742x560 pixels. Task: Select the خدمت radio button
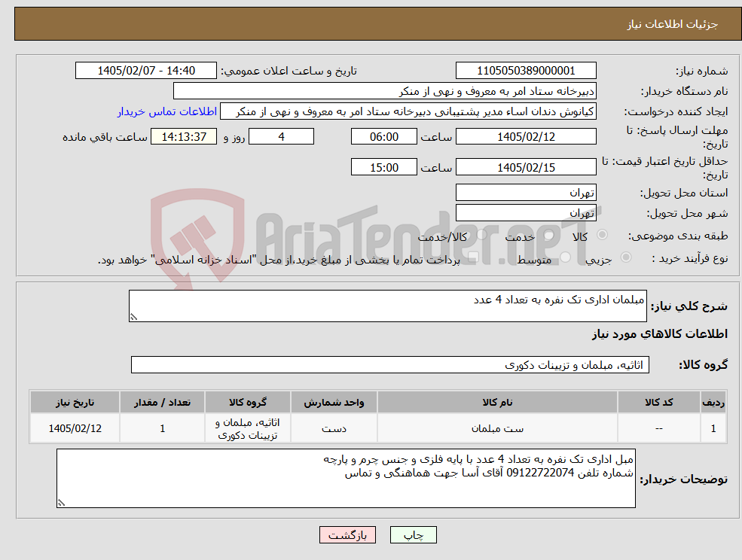[548, 235]
